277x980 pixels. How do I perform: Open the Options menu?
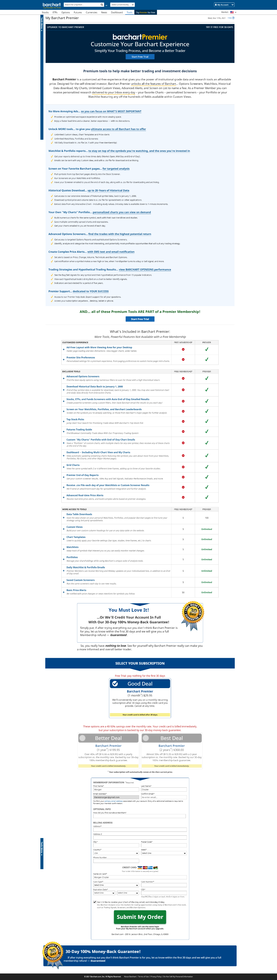coord(66,12)
